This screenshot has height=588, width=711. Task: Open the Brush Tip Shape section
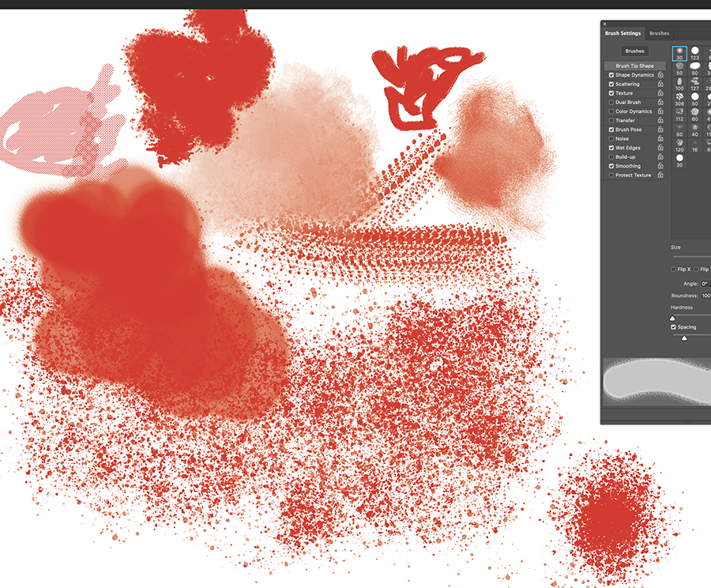tap(634, 66)
